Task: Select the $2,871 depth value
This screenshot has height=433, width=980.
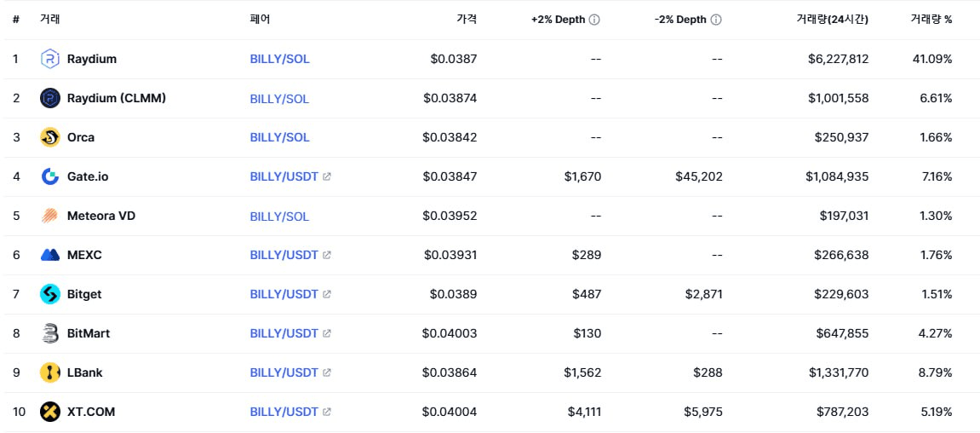Action: tap(704, 294)
